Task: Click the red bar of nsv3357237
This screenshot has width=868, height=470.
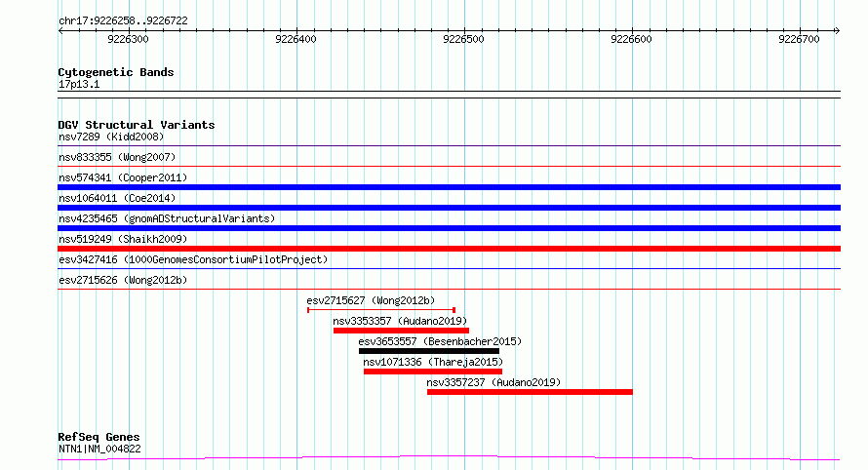Action: (530, 392)
